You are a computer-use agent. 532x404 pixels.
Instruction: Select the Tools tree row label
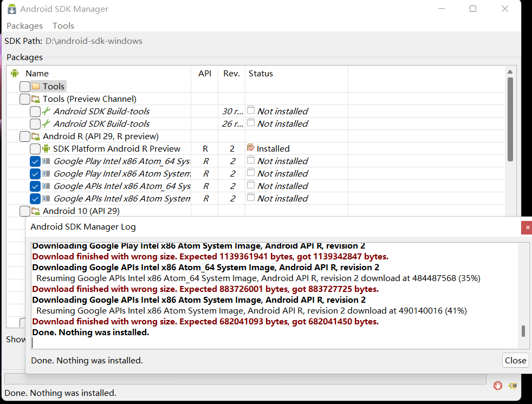point(54,86)
